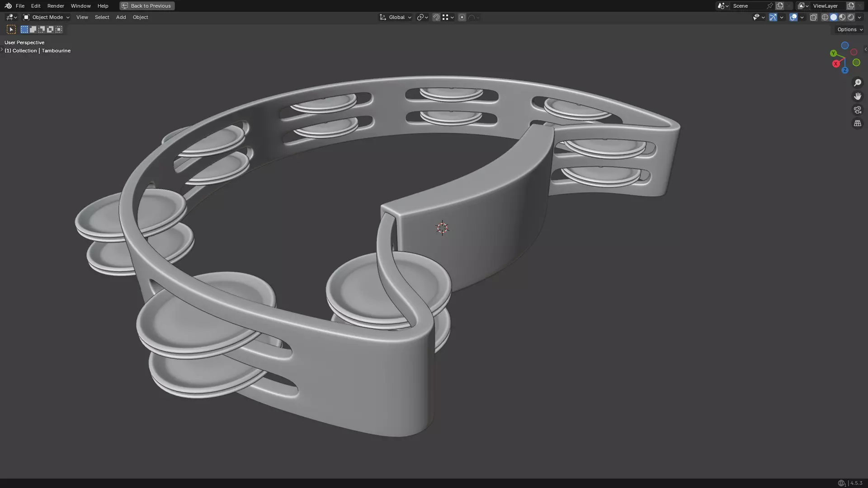868x488 pixels.
Task: Toggle X-ray mode
Action: [814, 17]
